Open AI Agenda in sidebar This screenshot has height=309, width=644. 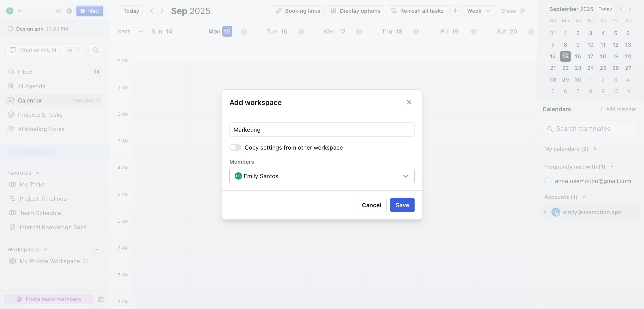point(54,86)
